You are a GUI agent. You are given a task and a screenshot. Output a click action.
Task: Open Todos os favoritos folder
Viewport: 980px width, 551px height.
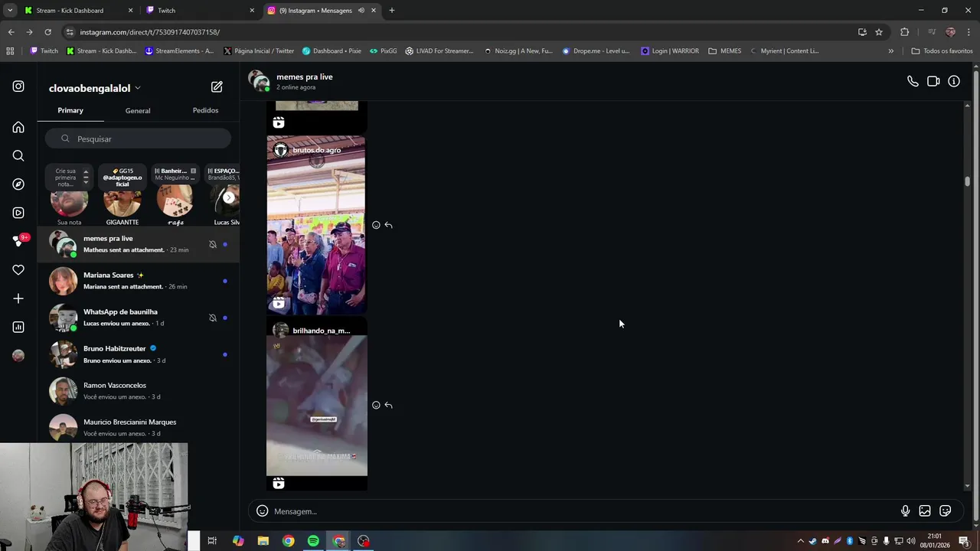942,51
